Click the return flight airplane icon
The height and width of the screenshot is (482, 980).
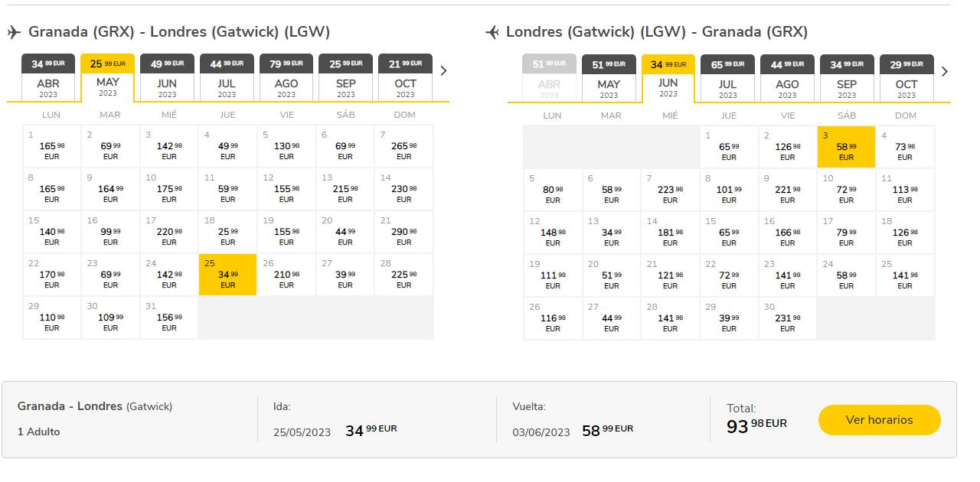(492, 32)
